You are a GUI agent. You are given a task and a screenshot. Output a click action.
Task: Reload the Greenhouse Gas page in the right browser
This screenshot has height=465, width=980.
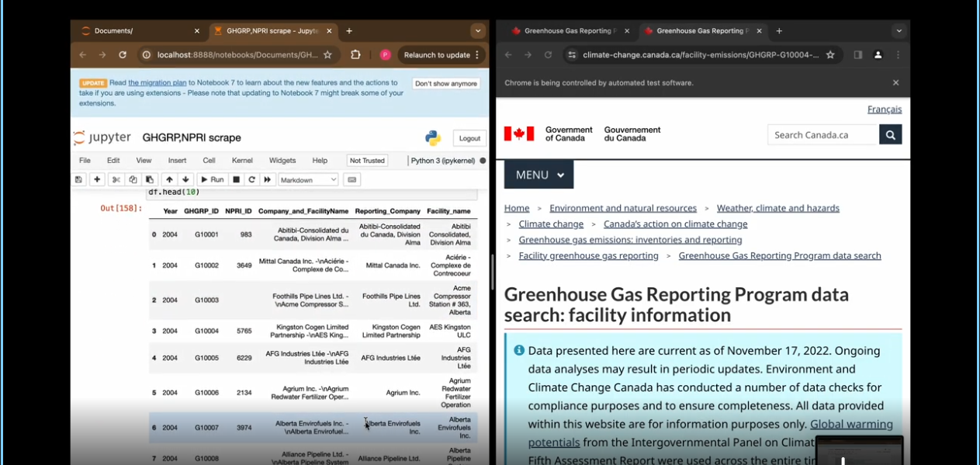click(548, 55)
